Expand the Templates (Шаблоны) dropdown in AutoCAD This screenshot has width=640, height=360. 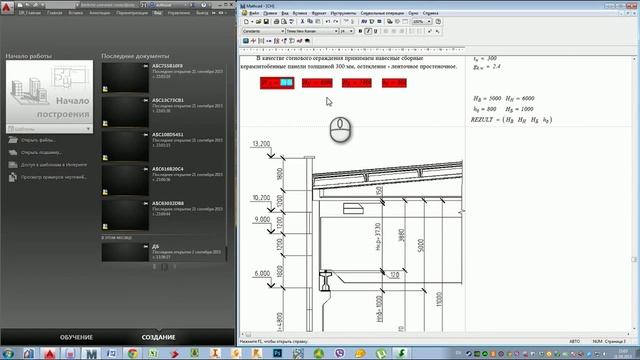pos(88,129)
